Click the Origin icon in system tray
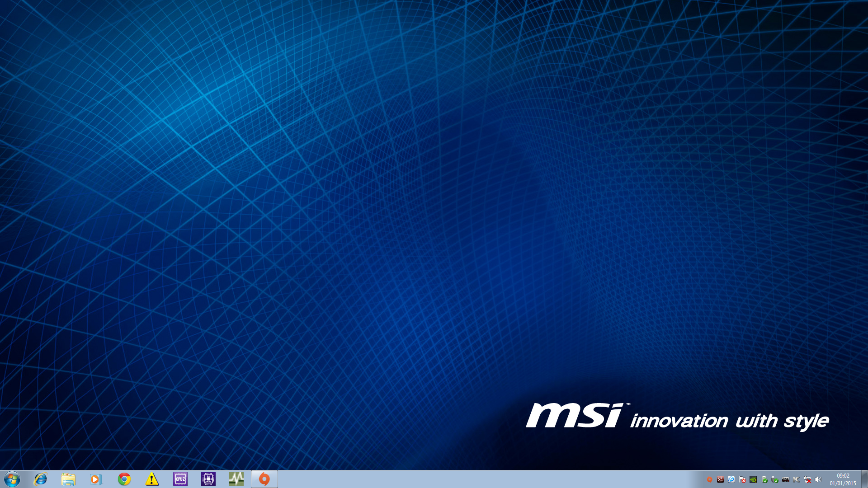Screen dimensions: 868x488 pyautogui.click(x=709, y=479)
